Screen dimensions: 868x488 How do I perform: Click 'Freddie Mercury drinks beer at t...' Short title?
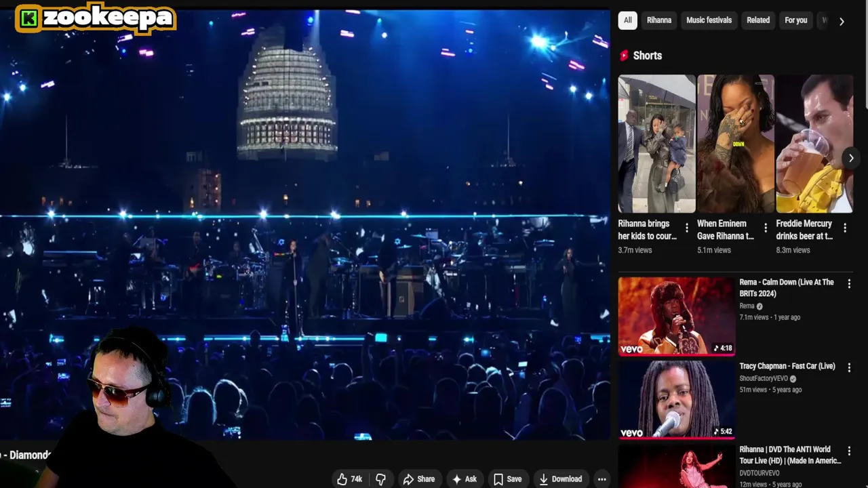coord(804,230)
